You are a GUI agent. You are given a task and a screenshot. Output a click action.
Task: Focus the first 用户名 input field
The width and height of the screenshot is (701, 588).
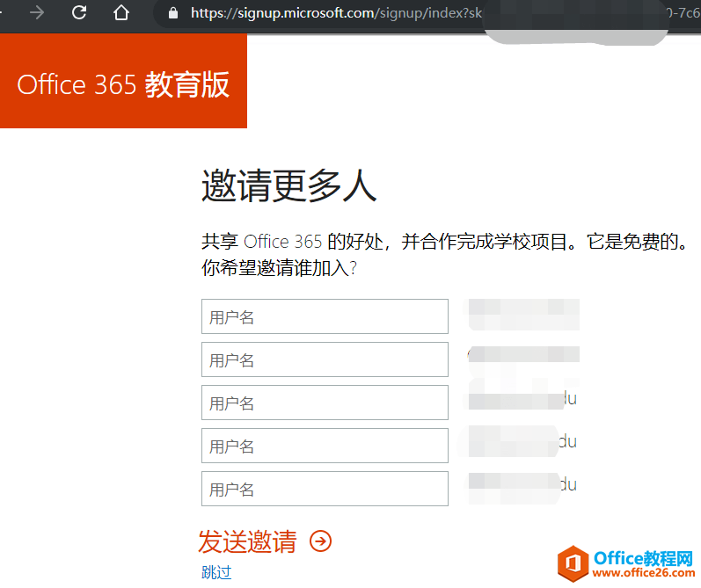click(x=325, y=316)
